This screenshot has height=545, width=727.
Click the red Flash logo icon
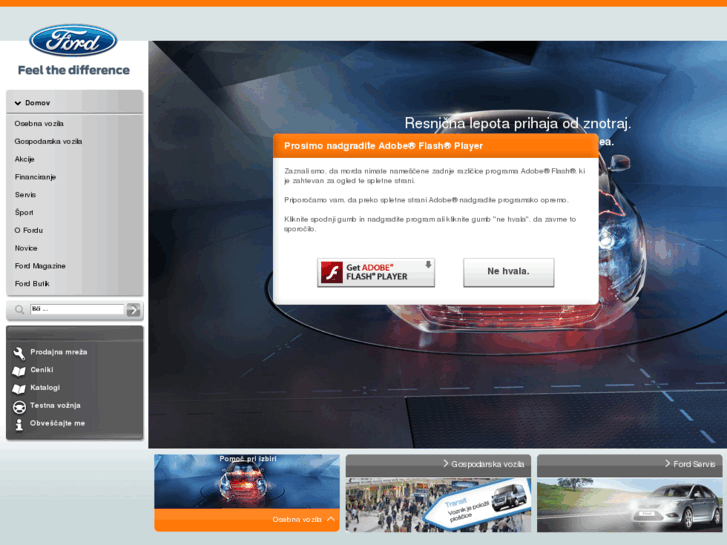(x=332, y=272)
